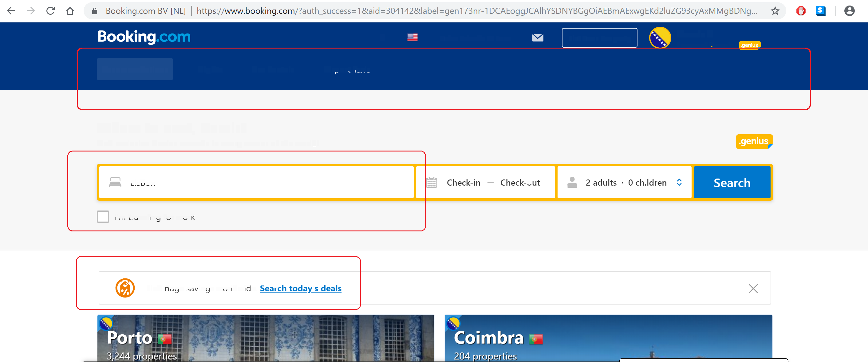Open the messages envelope icon
This screenshot has width=868, height=362.
click(x=538, y=37)
